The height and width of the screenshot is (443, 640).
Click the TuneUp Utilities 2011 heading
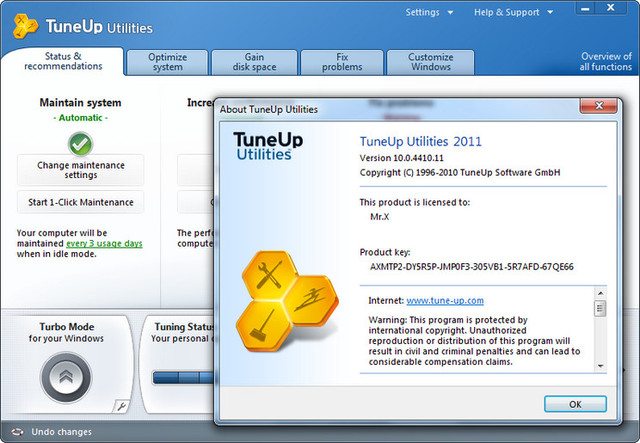point(420,141)
